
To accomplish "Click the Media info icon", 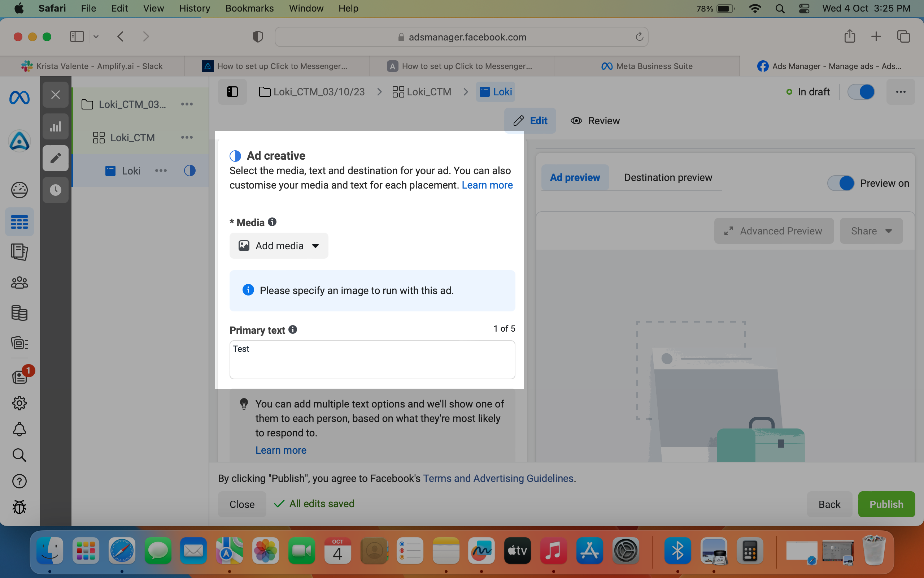I will point(272,222).
